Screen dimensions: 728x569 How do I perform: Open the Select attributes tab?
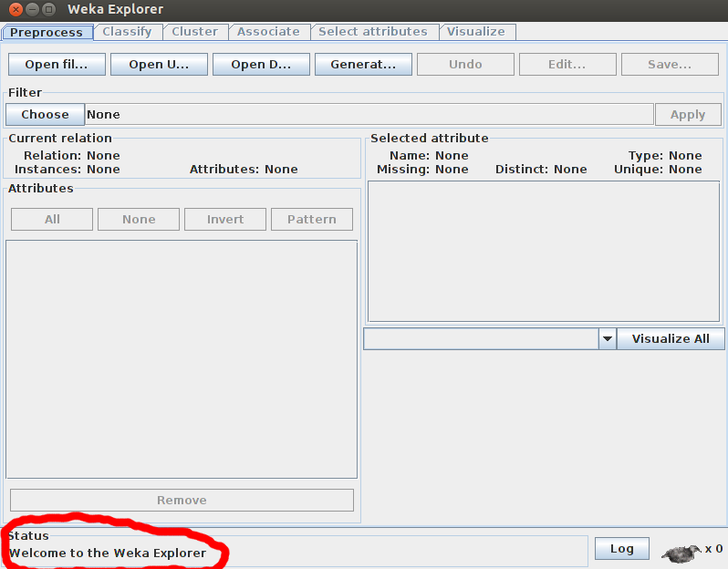click(x=373, y=32)
